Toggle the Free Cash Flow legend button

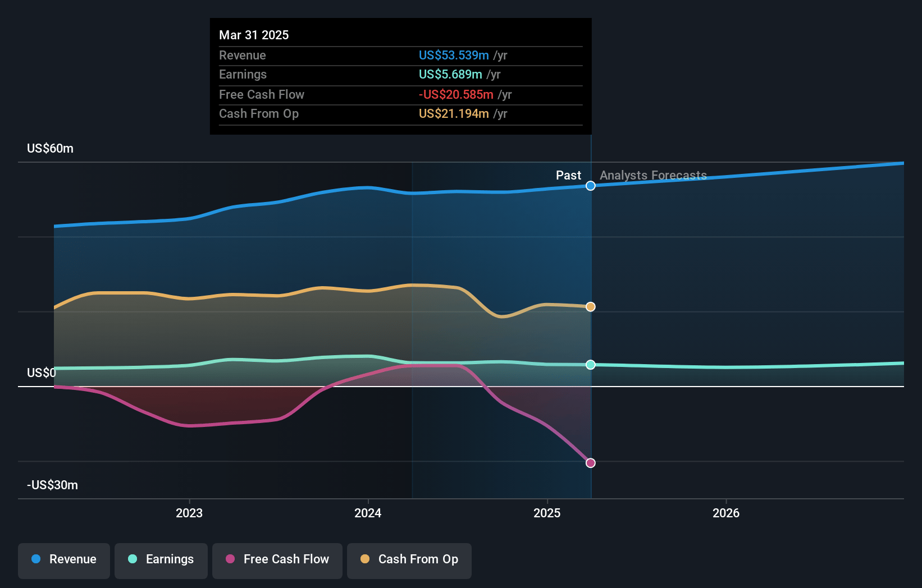tap(277, 561)
